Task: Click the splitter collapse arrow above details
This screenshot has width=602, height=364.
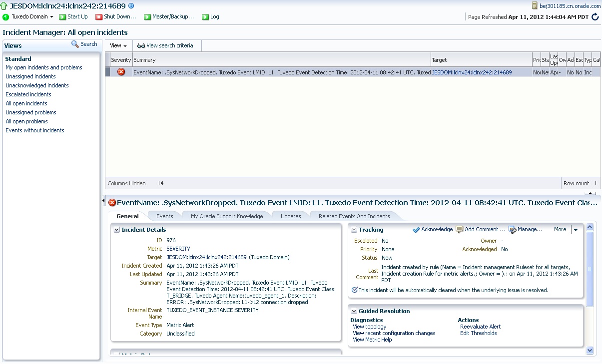Action: point(590,193)
